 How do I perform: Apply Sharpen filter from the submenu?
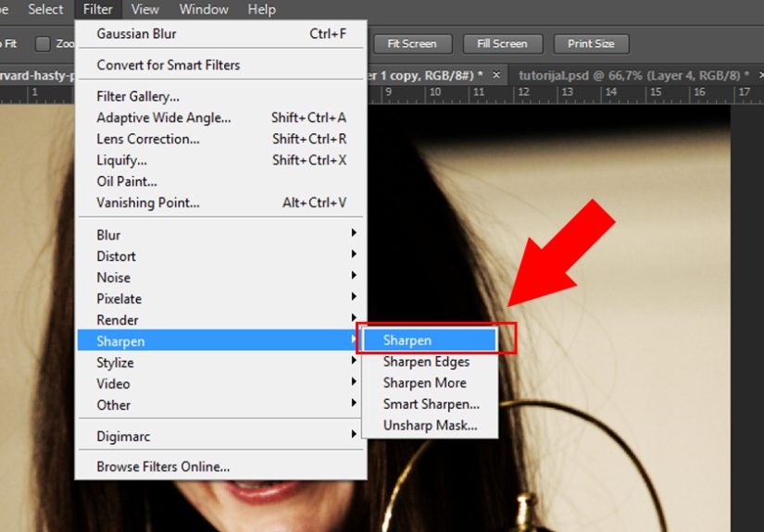point(430,340)
